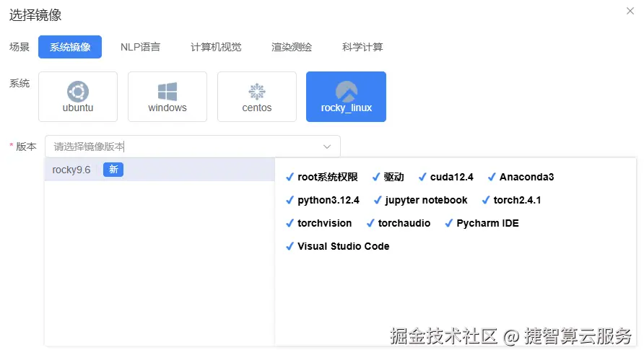This screenshot has height=358, width=644.
Task: Click the checkmark beside root系统权限
Action: tap(290, 177)
